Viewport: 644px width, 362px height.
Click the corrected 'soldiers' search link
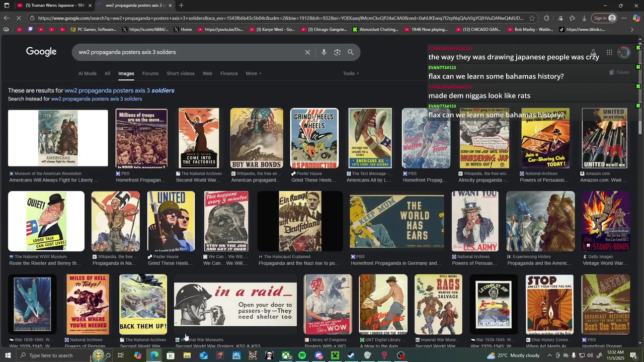click(120, 90)
